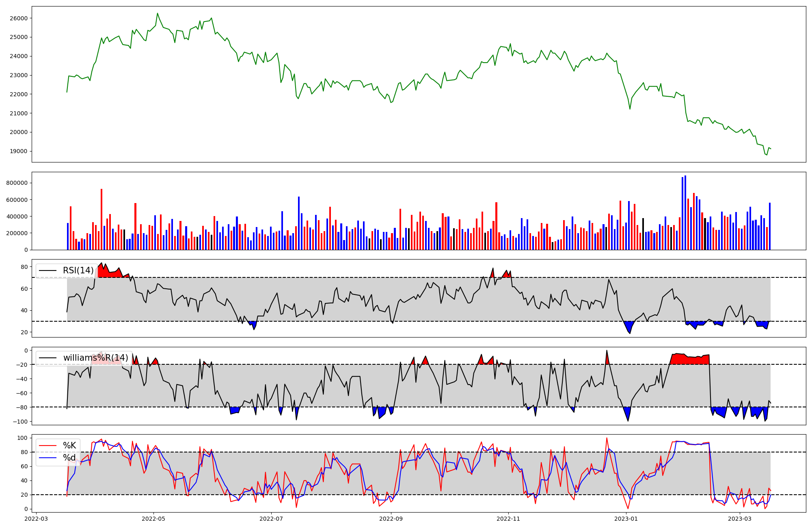Click the black RSI legend line sample
The width and height of the screenshot is (812, 528).
tap(48, 270)
